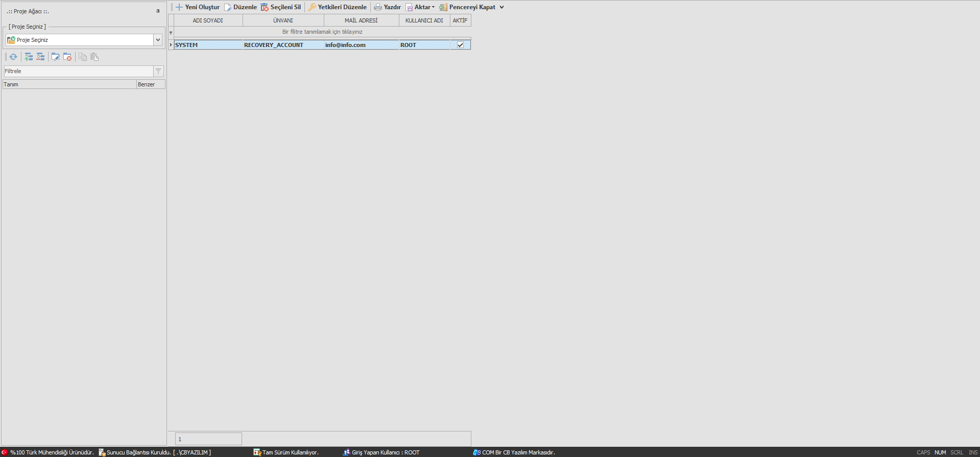
Task: Collapse all tree nodes icon
Action: (x=40, y=57)
